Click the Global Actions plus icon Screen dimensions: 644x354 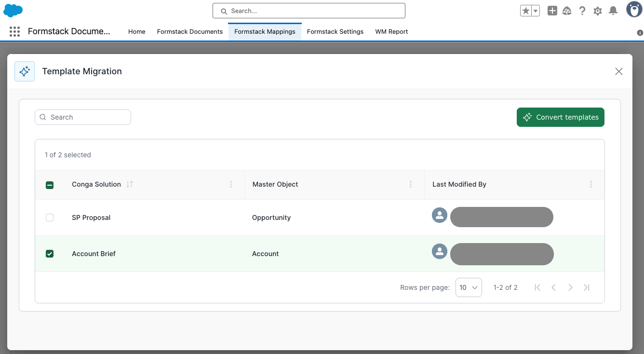[552, 11]
